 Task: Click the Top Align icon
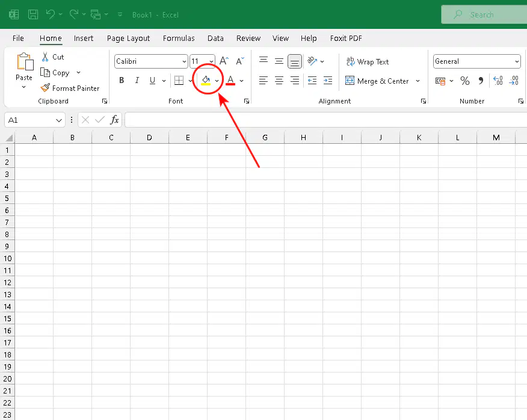(x=263, y=61)
